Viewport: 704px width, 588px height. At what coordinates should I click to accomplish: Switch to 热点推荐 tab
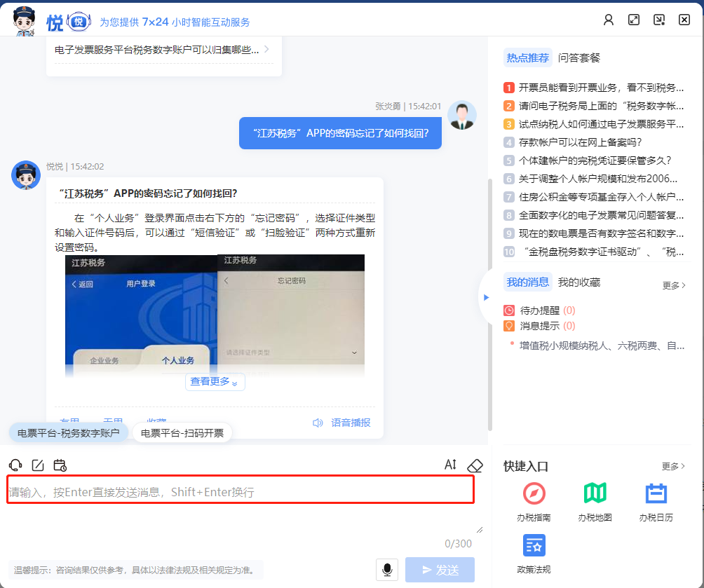[527, 58]
